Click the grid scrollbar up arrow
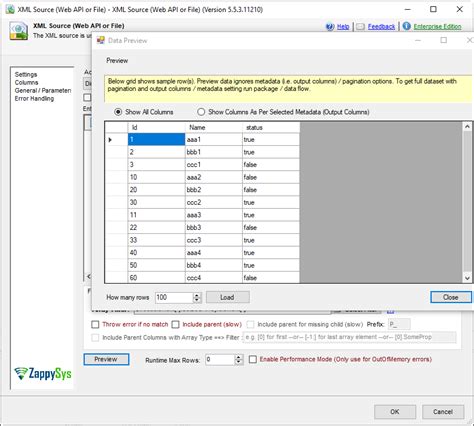The width and height of the screenshot is (474, 426). pyautogui.click(x=467, y=127)
